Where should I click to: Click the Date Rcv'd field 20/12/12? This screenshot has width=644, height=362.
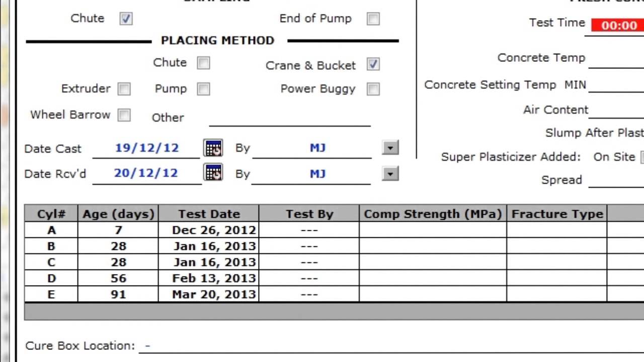tap(146, 173)
